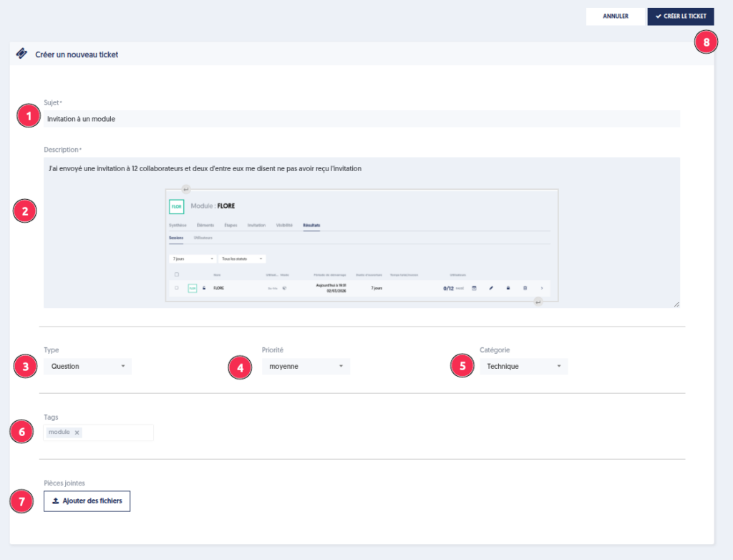Click the calendar icon in the FLORE session row
This screenshot has width=733, height=560.
[x=474, y=288]
